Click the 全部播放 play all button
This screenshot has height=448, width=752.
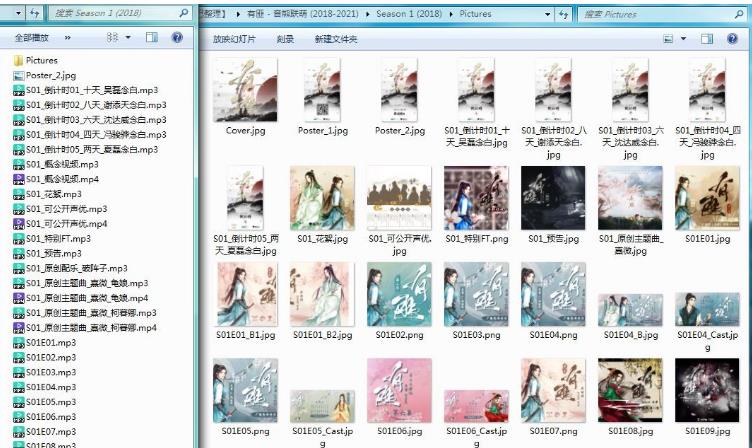point(32,37)
